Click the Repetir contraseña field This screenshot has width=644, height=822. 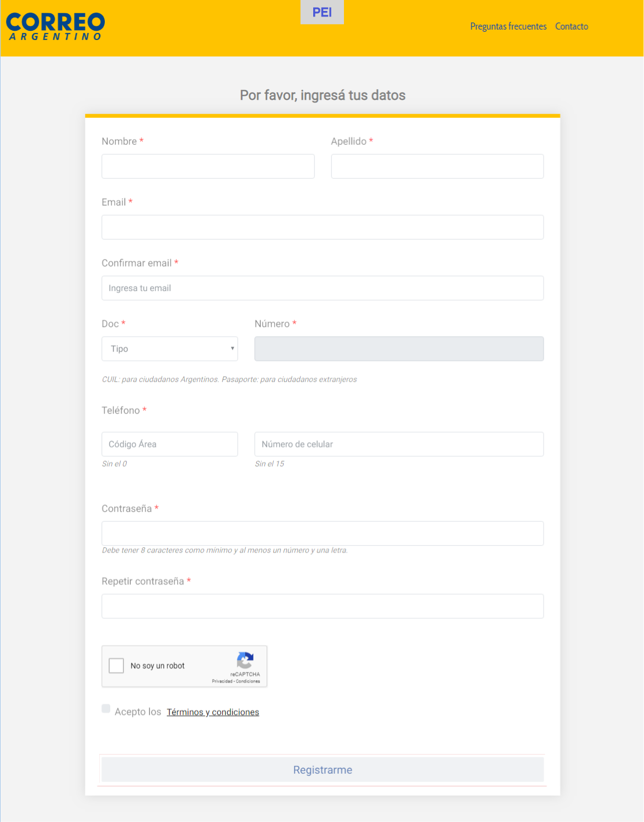coord(323,606)
